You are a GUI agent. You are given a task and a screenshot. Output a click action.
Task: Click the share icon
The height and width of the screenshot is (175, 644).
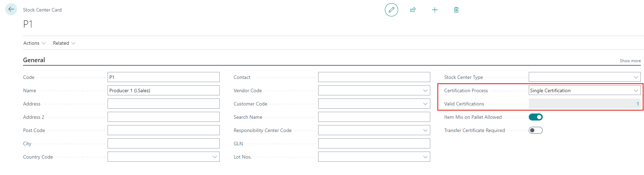(x=413, y=10)
